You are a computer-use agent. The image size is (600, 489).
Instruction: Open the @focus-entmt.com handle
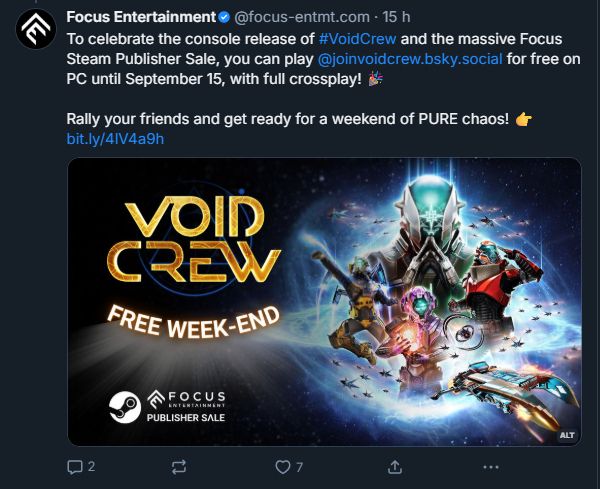point(302,17)
